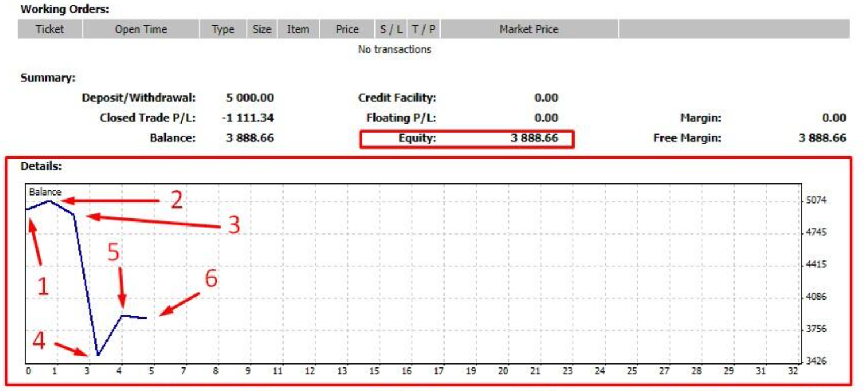Click the Price column header
Screen dimensions: 868x391
[x=347, y=29]
